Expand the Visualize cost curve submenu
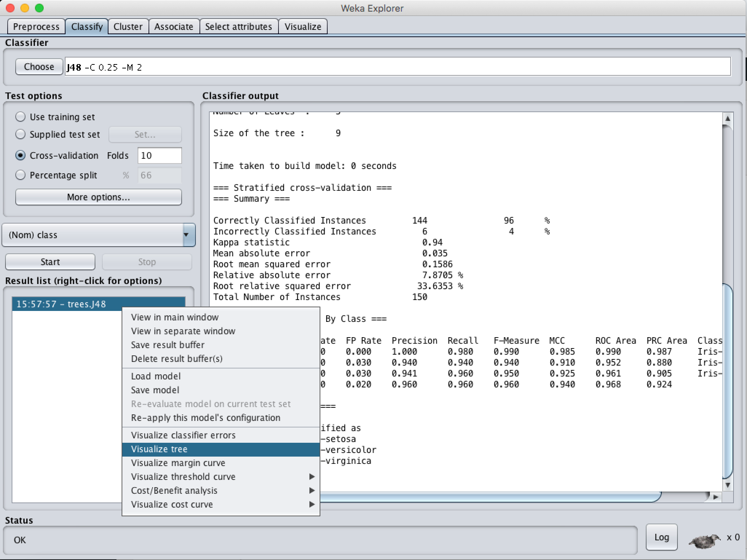The width and height of the screenshot is (747, 560). tap(312, 504)
